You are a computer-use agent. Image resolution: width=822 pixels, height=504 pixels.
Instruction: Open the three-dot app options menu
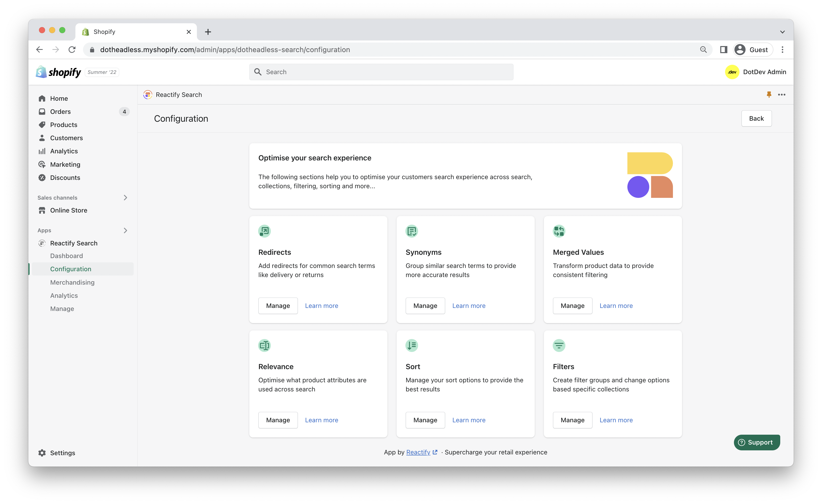click(782, 94)
